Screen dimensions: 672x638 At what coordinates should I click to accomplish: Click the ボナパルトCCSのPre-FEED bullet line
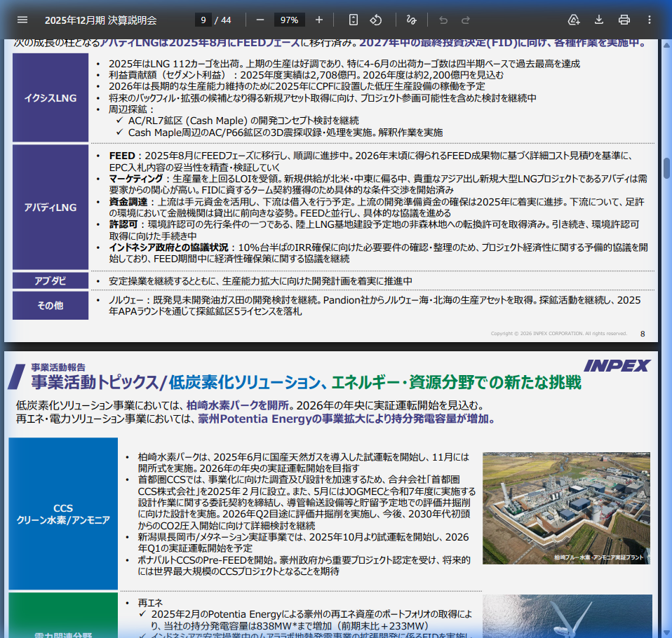point(304,566)
